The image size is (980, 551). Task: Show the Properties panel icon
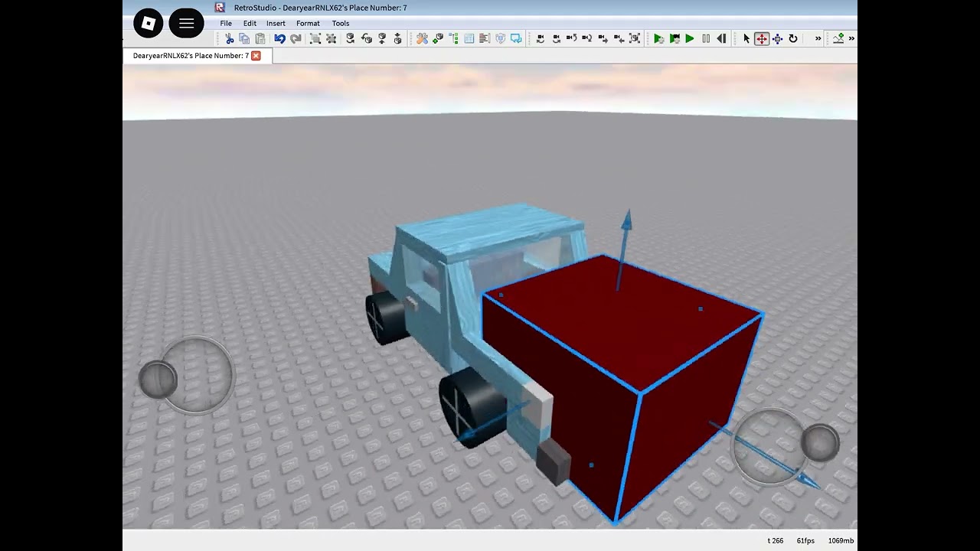tap(469, 38)
